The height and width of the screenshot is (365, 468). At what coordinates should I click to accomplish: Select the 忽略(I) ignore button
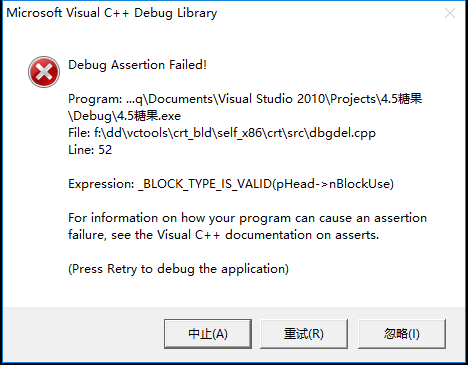coord(402,334)
